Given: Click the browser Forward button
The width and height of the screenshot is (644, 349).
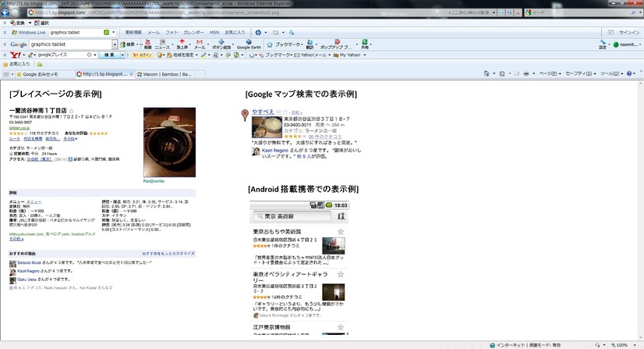Looking at the screenshot, I should tap(16, 12).
